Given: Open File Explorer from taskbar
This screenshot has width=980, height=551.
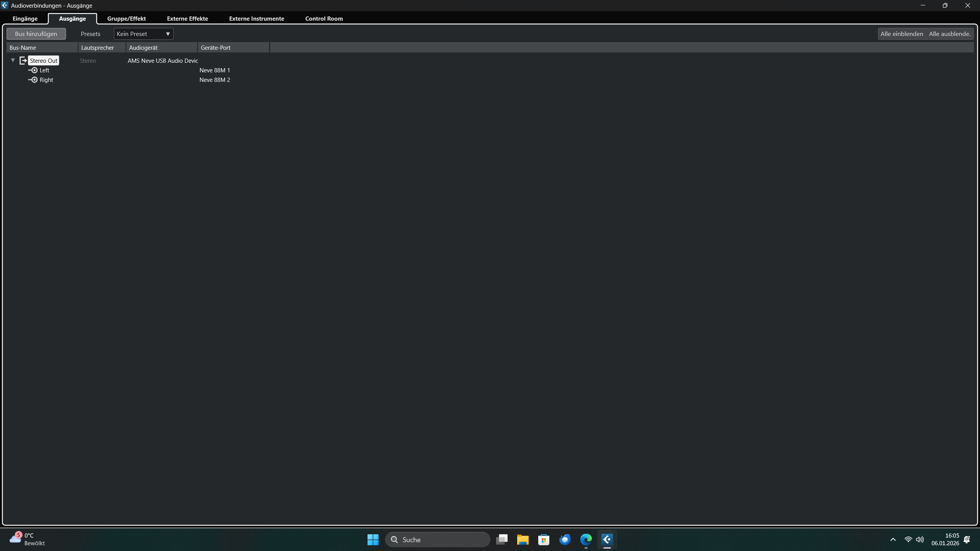Looking at the screenshot, I should click(523, 540).
